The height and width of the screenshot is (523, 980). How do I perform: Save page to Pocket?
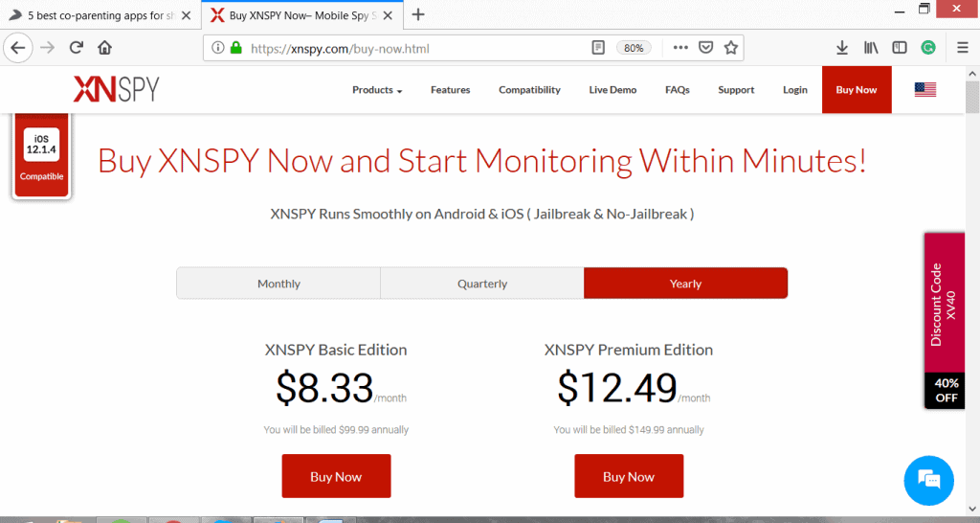pyautogui.click(x=705, y=48)
